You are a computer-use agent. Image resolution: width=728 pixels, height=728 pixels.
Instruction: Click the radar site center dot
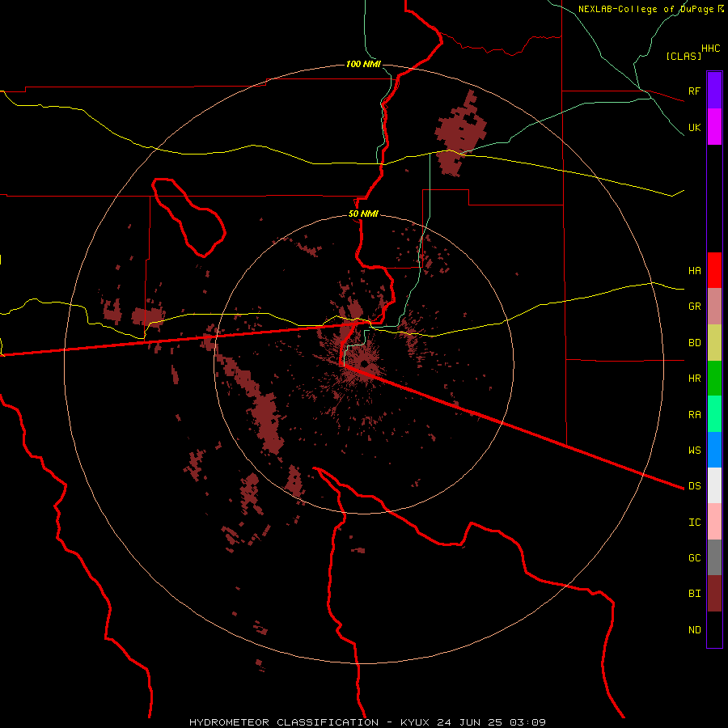[x=365, y=363]
